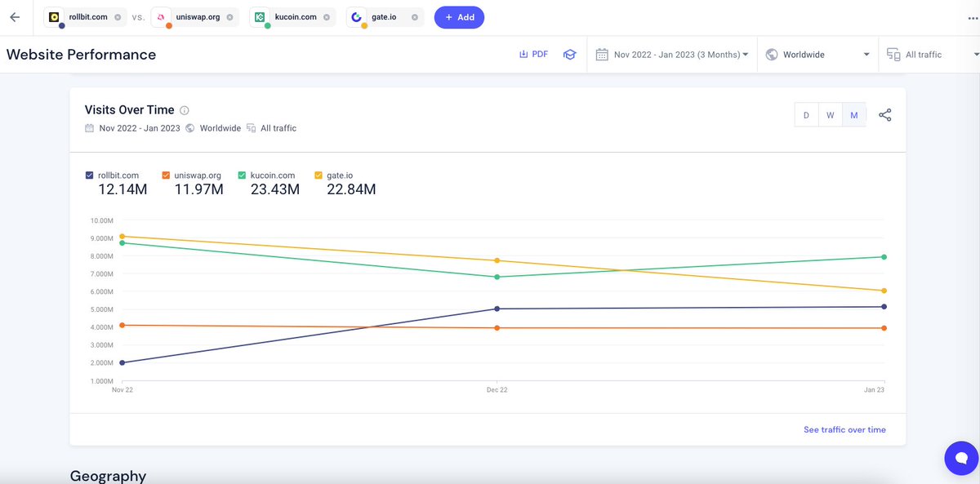980x484 pixels.
Task: Click the rollbit.com site favicon
Action: tap(55, 17)
